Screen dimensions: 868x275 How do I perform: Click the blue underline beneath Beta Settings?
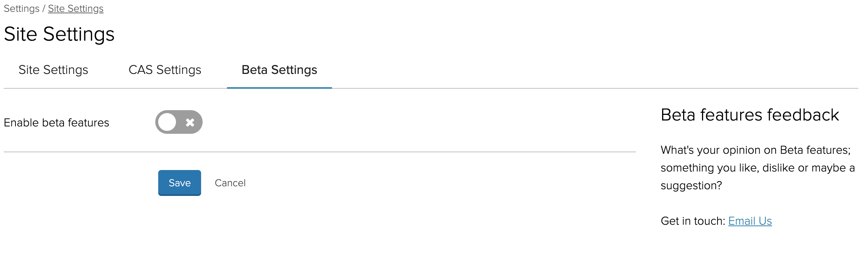[x=279, y=88]
